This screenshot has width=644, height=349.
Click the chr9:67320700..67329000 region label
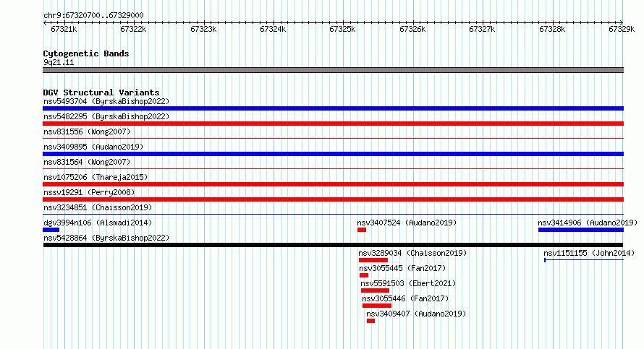coord(93,15)
